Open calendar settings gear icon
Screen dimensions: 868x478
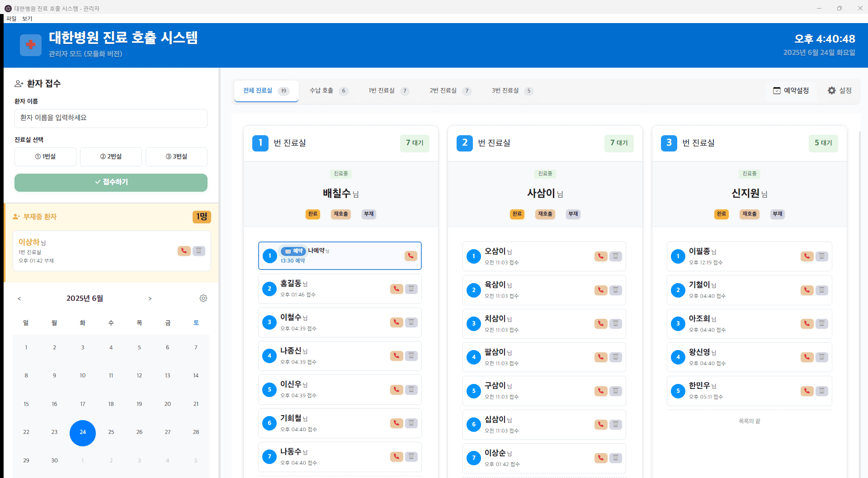point(203,298)
